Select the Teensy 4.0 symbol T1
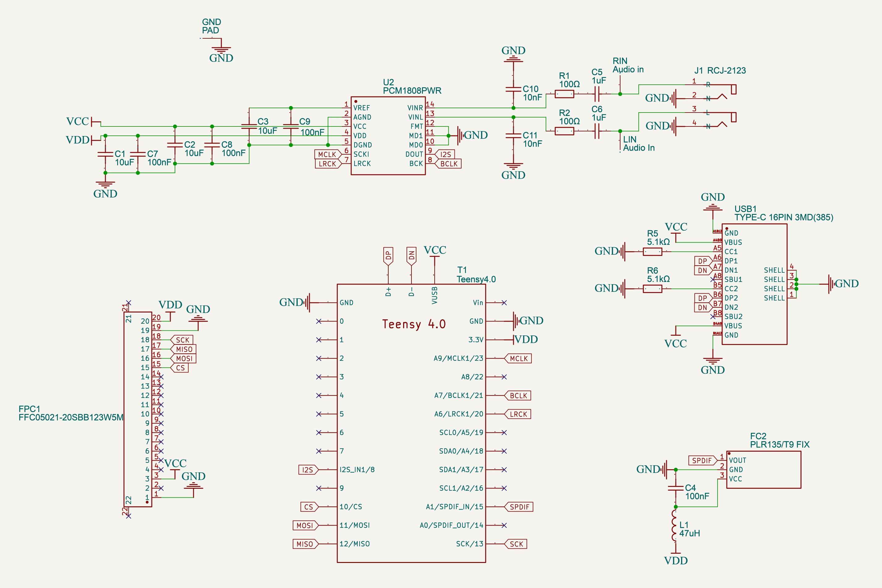Image resolution: width=882 pixels, height=588 pixels. pos(412,424)
